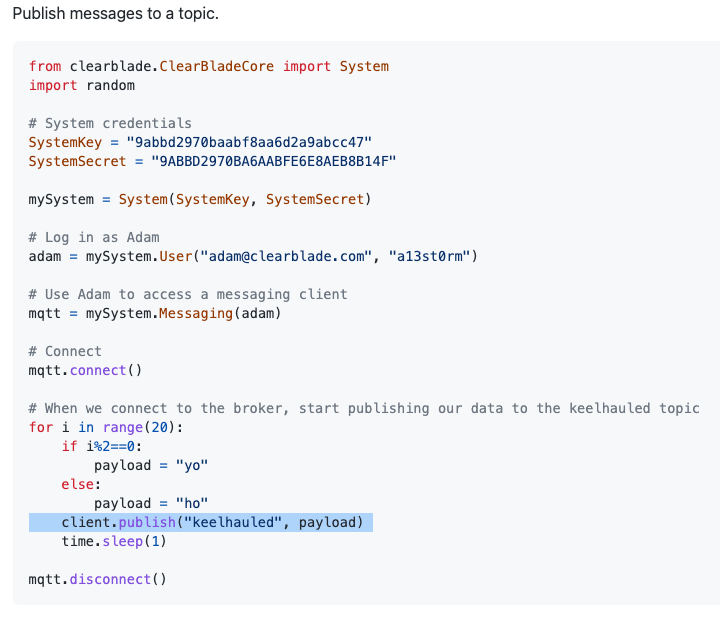720x617 pixels.
Task: Click the '# Connect' comment line
Action: click(65, 351)
